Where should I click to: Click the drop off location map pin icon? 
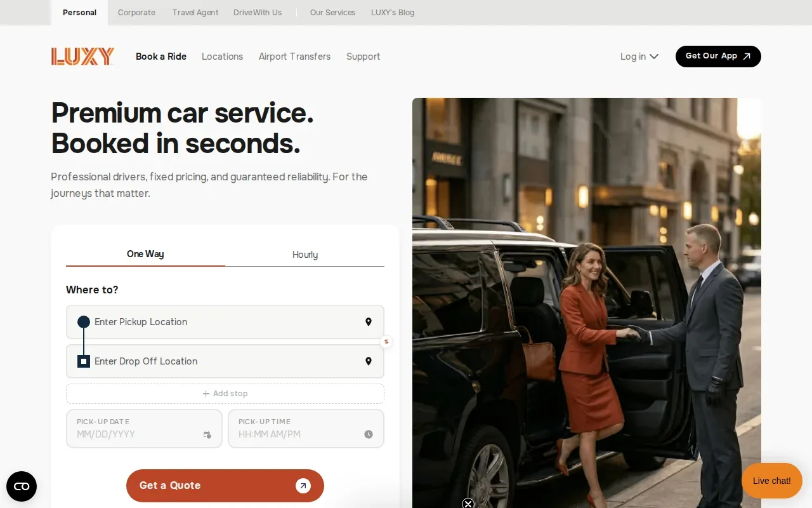(x=368, y=361)
